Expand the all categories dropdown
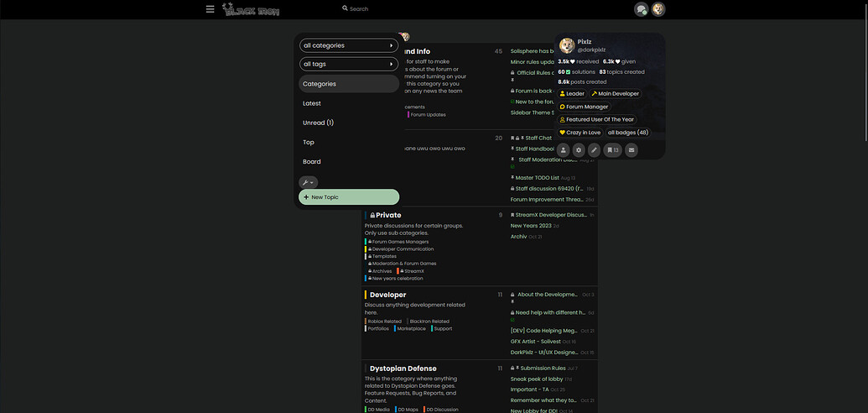The image size is (868, 413). [348, 45]
